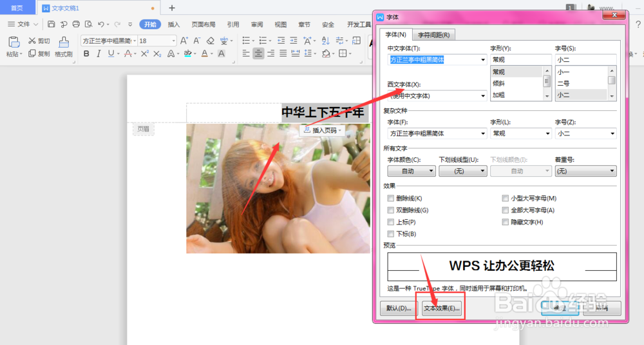Open Print Preview icon
The height and width of the screenshot is (345, 644).
pos(88,25)
